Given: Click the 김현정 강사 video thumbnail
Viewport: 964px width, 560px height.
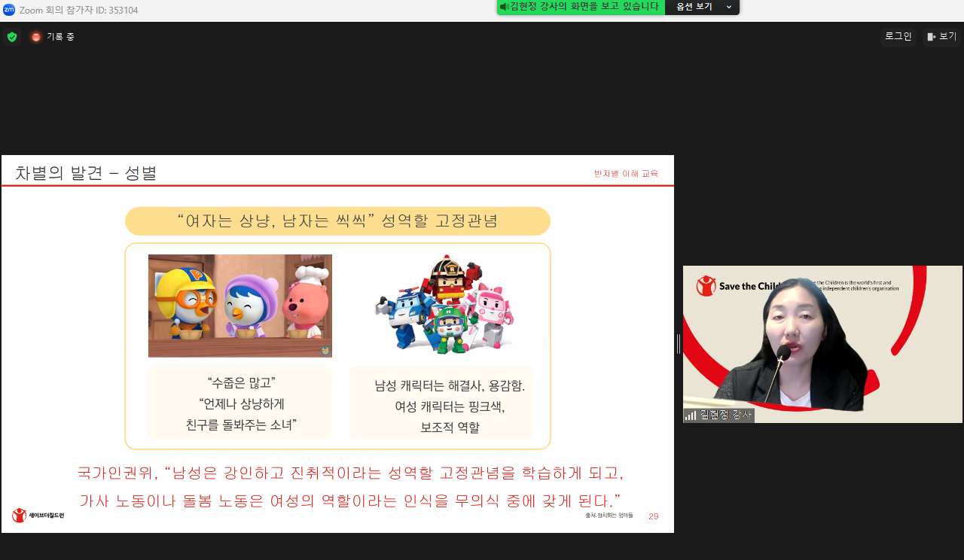Looking at the screenshot, I should [822, 344].
